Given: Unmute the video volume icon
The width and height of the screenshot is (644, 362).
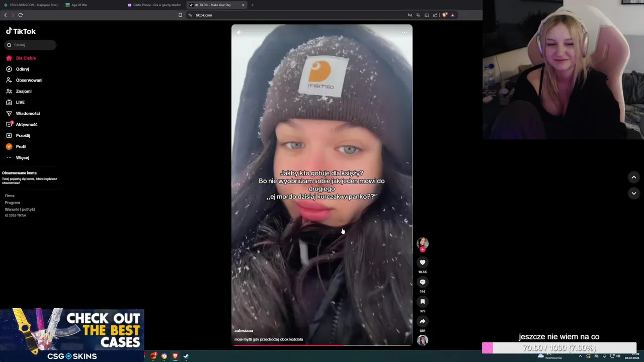Looking at the screenshot, I should (x=239, y=32).
